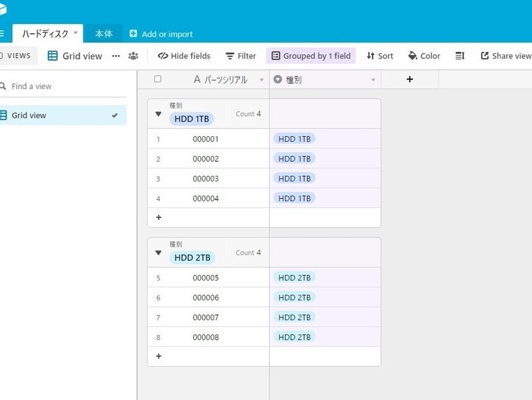Open the パーツシリアル column dropdown arrow
This screenshot has height=400, width=532.
click(x=261, y=80)
